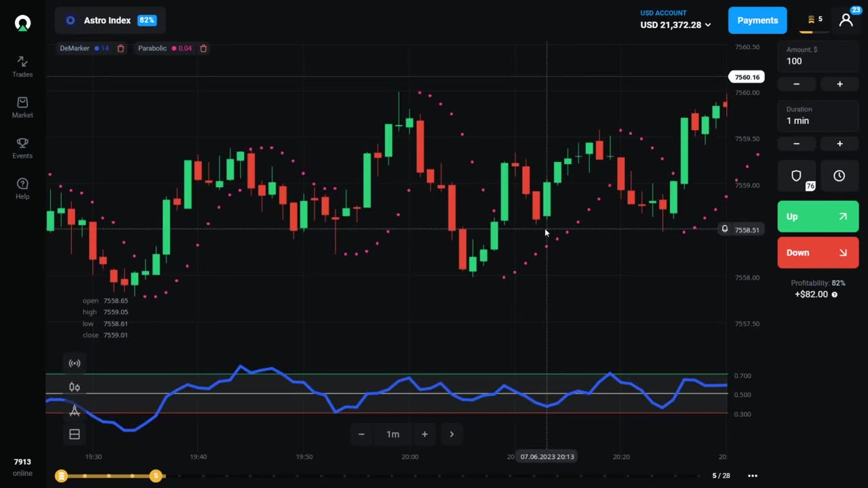Select the Astro Index asset tab
This screenshot has height=488, width=868.
coord(110,20)
